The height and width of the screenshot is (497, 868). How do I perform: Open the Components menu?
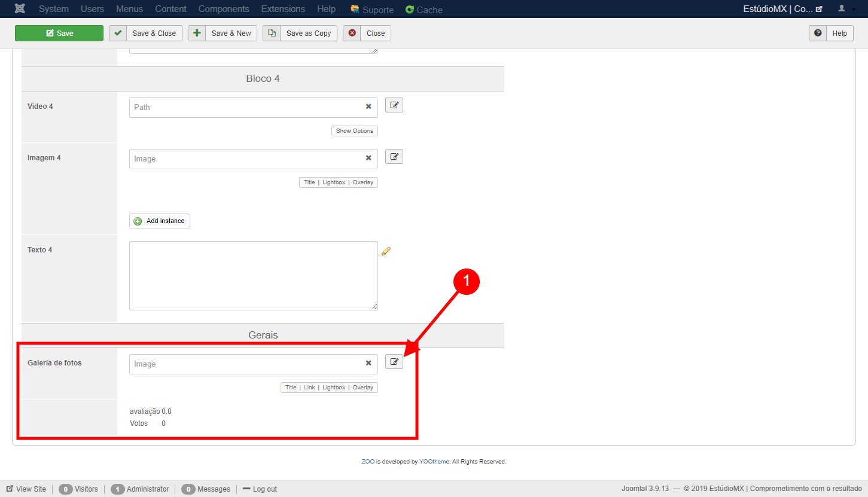click(224, 9)
